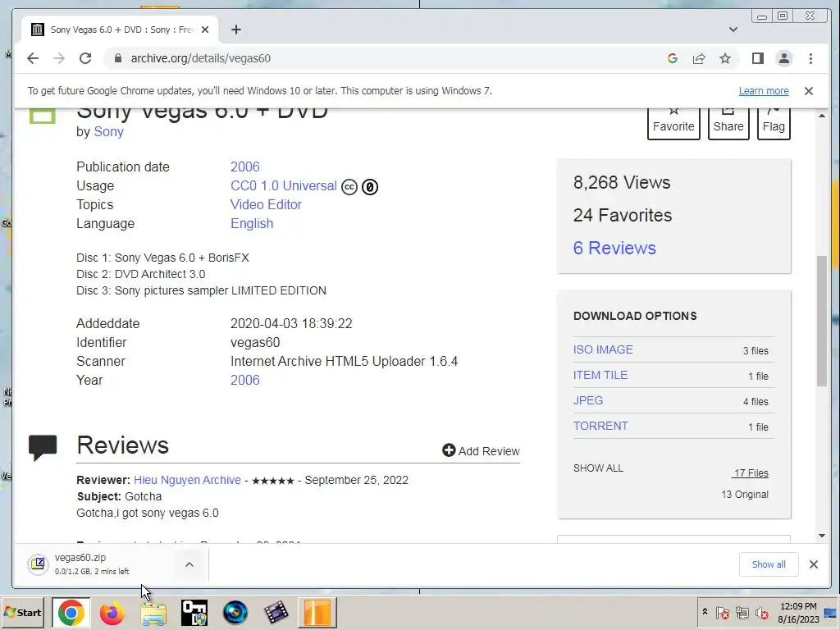Screen dimensions: 840x630
Task: View site information via padlock icon
Action: [118, 58]
